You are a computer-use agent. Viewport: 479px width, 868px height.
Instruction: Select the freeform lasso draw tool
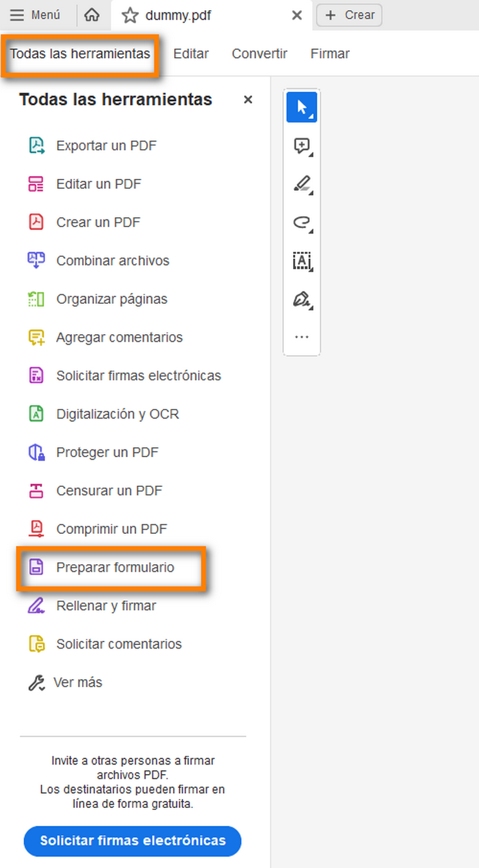pos(301,222)
